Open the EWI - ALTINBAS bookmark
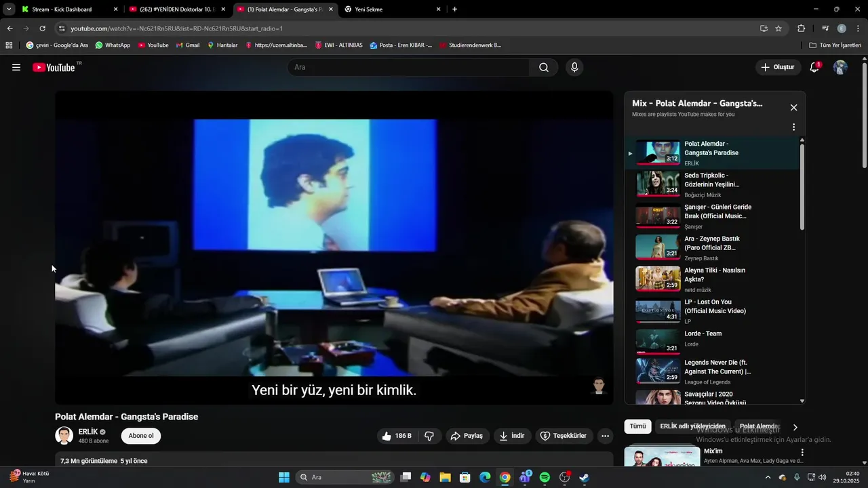This screenshot has width=868, height=488. (339, 45)
